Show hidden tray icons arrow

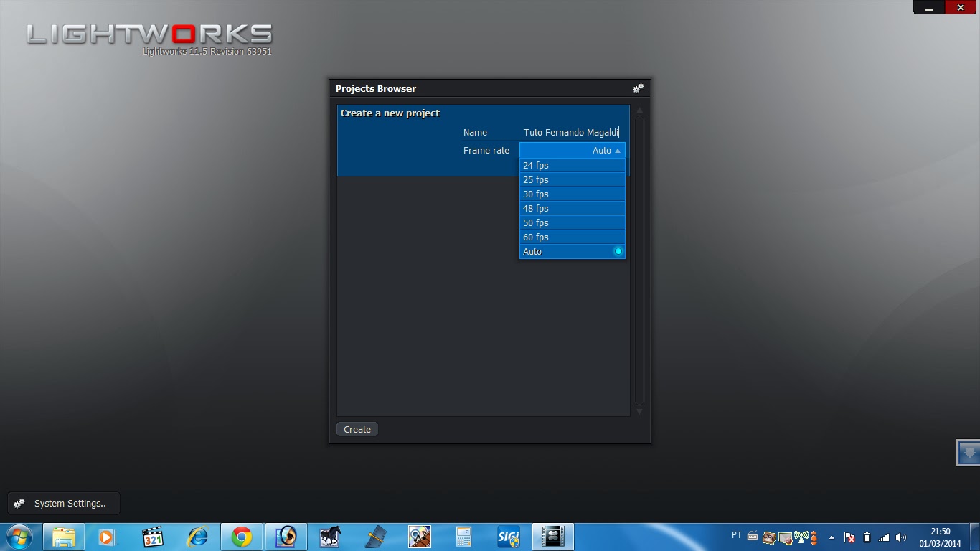click(831, 537)
